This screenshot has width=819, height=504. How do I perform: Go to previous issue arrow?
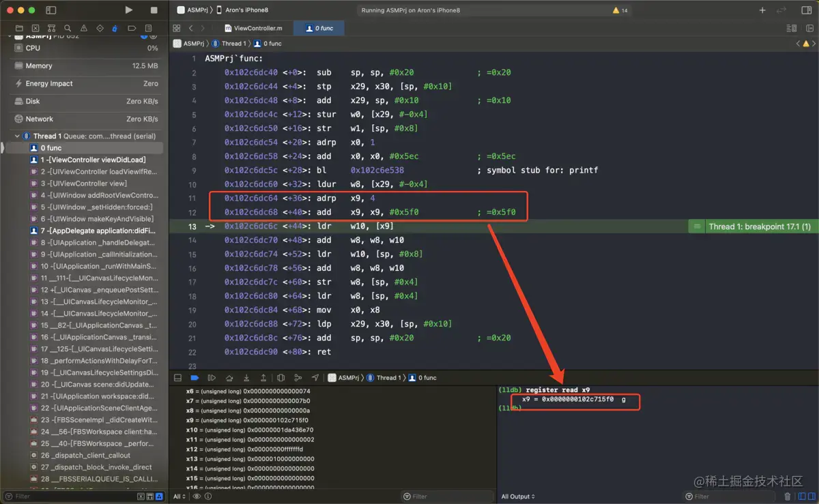point(798,43)
